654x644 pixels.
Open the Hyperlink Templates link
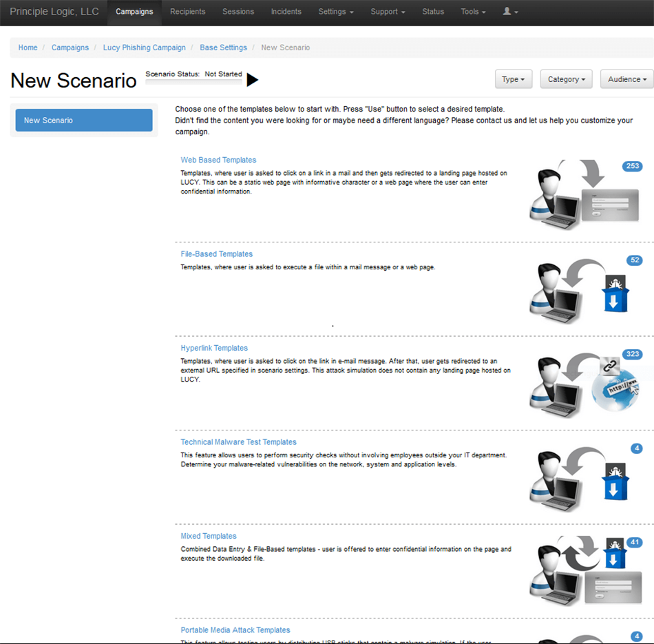214,348
